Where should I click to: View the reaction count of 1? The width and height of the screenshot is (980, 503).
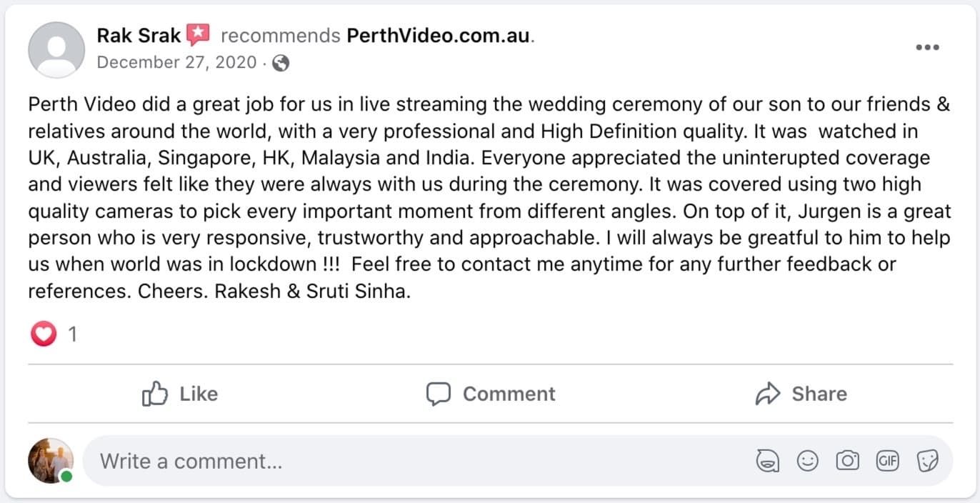click(72, 334)
